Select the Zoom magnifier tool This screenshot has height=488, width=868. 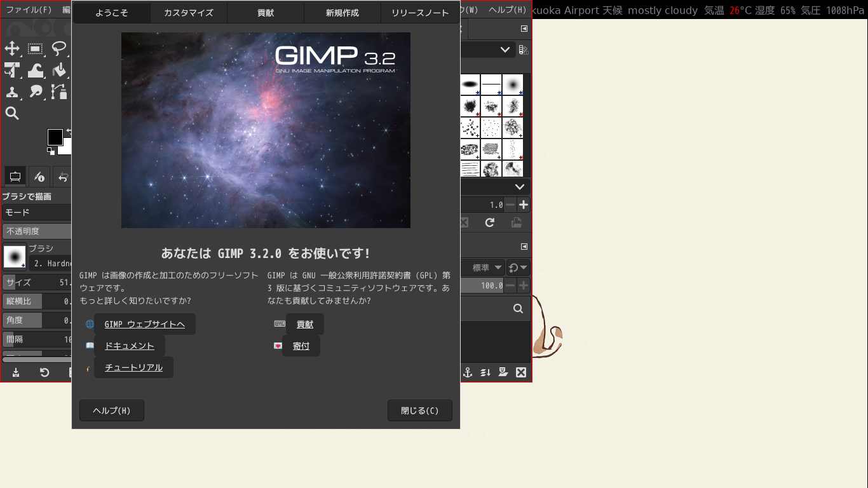pyautogui.click(x=12, y=114)
